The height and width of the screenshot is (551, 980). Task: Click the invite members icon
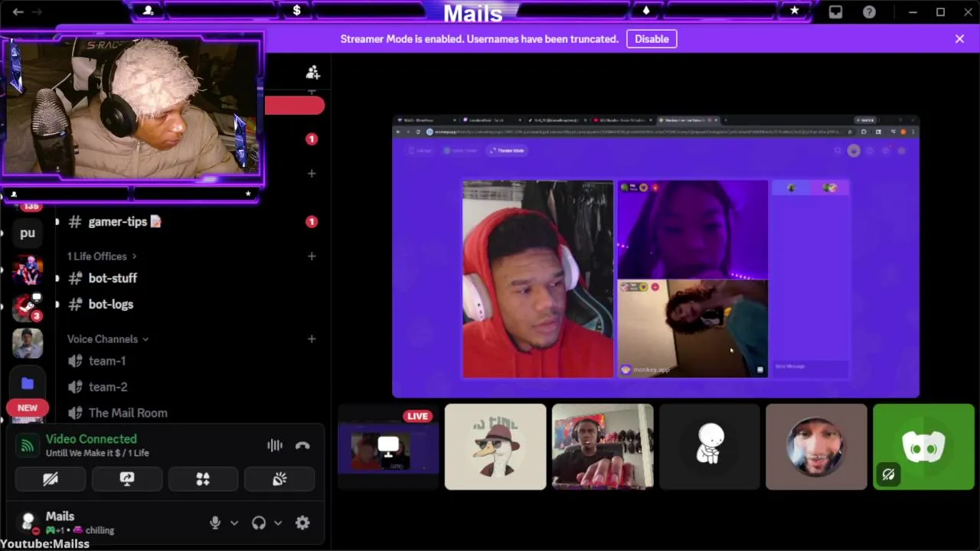point(312,73)
